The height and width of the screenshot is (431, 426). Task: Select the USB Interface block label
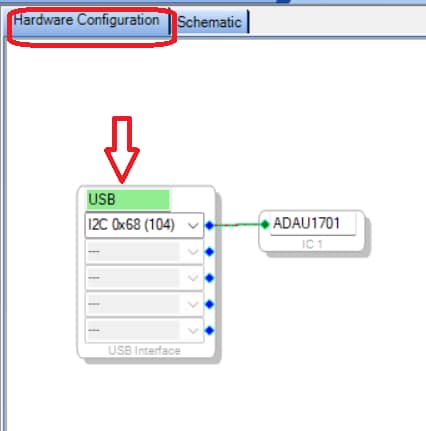pyautogui.click(x=144, y=351)
